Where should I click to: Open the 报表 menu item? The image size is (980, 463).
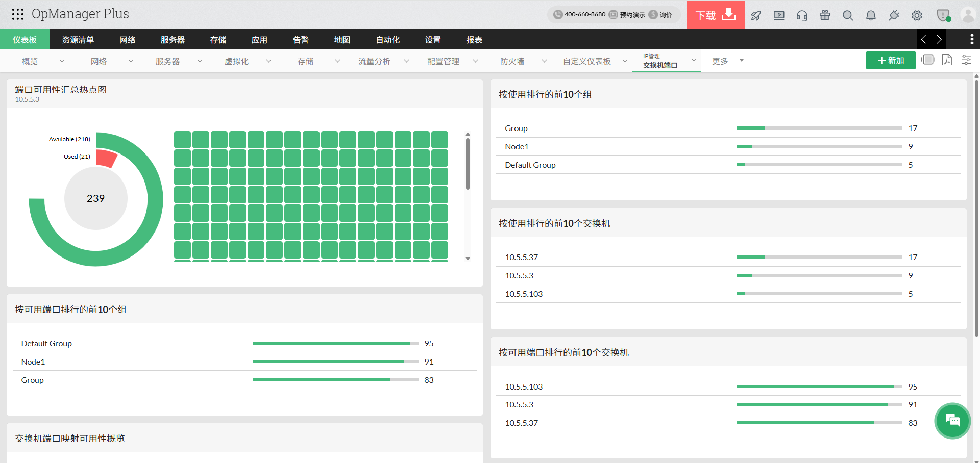pos(474,40)
